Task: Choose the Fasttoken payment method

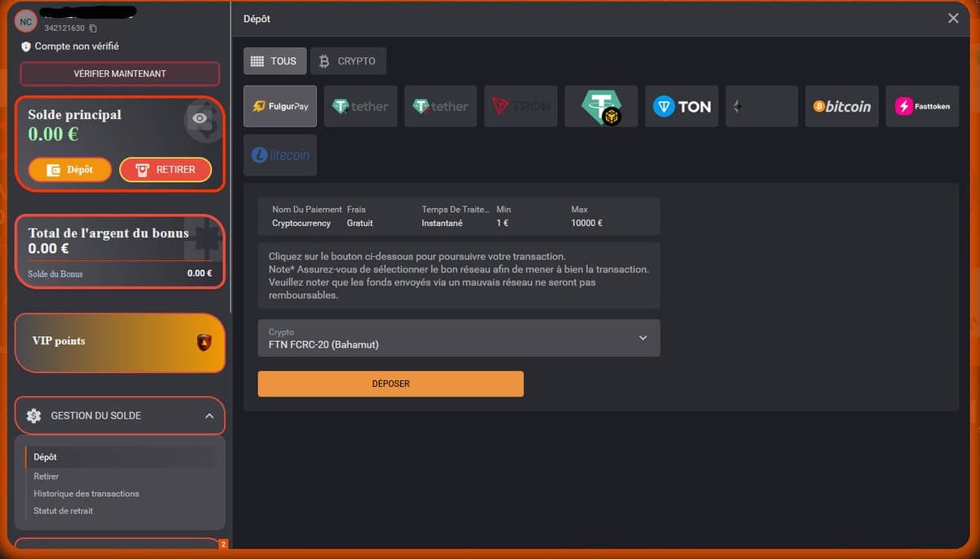Action: [922, 106]
